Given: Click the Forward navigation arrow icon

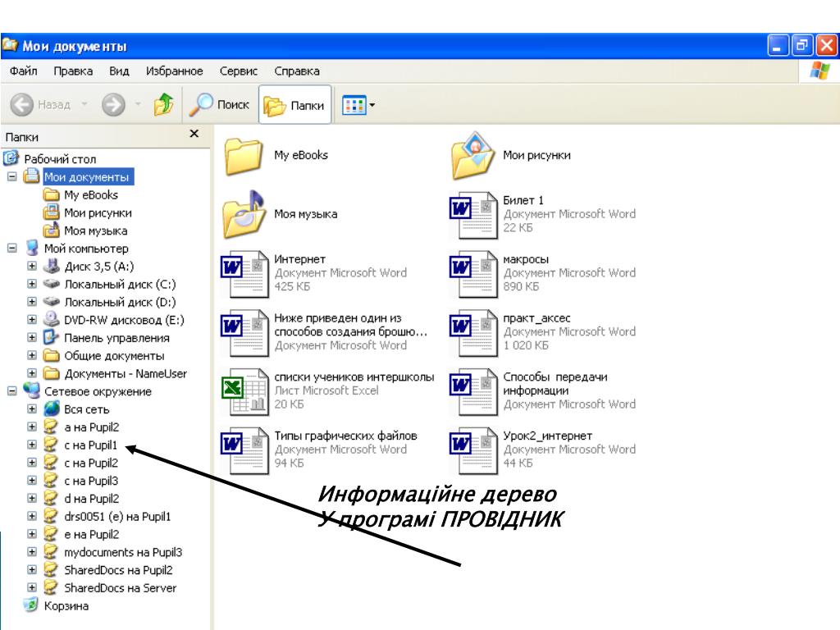Looking at the screenshot, I should (113, 104).
